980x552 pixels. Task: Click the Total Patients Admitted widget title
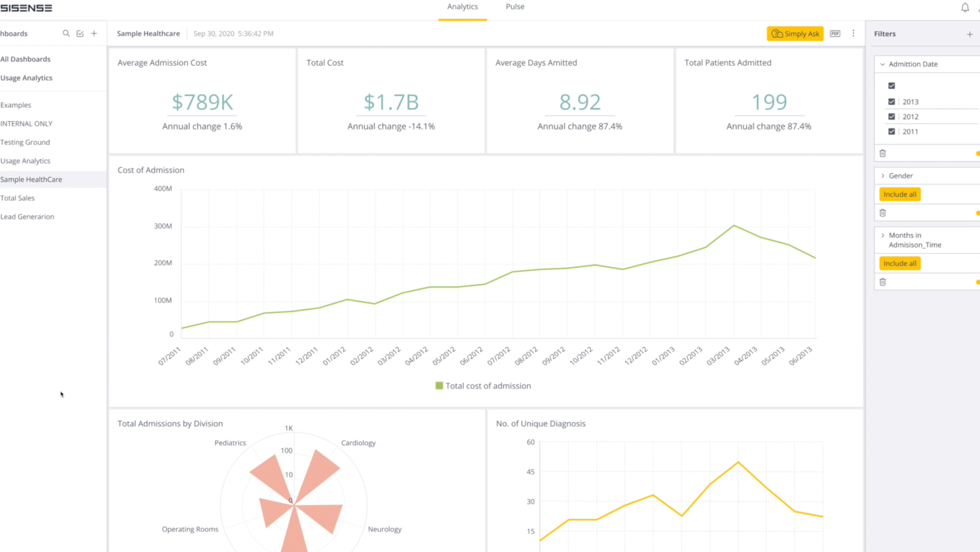pyautogui.click(x=728, y=62)
